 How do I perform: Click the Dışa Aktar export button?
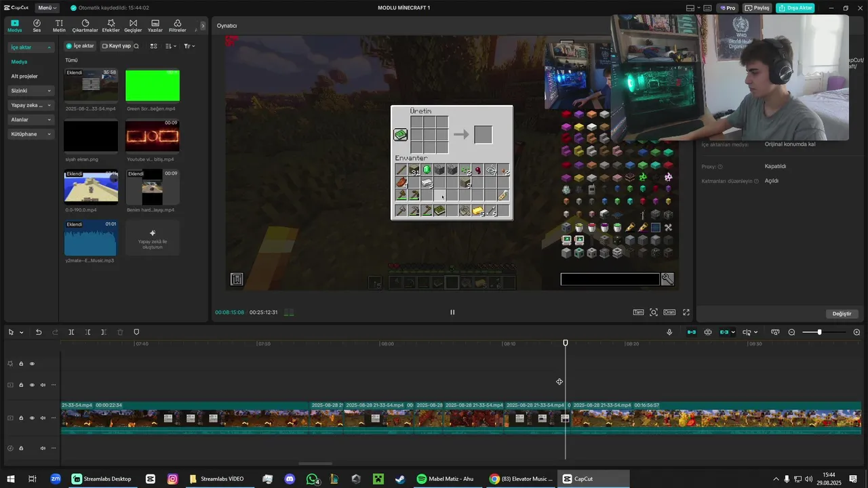(795, 8)
